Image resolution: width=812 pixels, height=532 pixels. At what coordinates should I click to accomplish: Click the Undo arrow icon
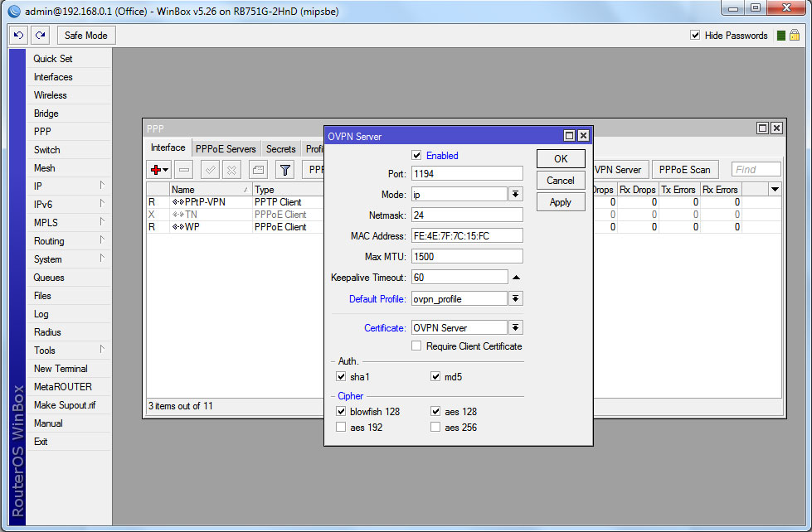point(18,36)
